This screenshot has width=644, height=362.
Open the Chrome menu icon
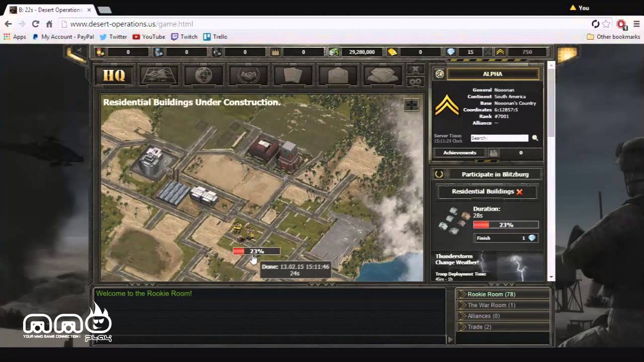pyautogui.click(x=636, y=24)
